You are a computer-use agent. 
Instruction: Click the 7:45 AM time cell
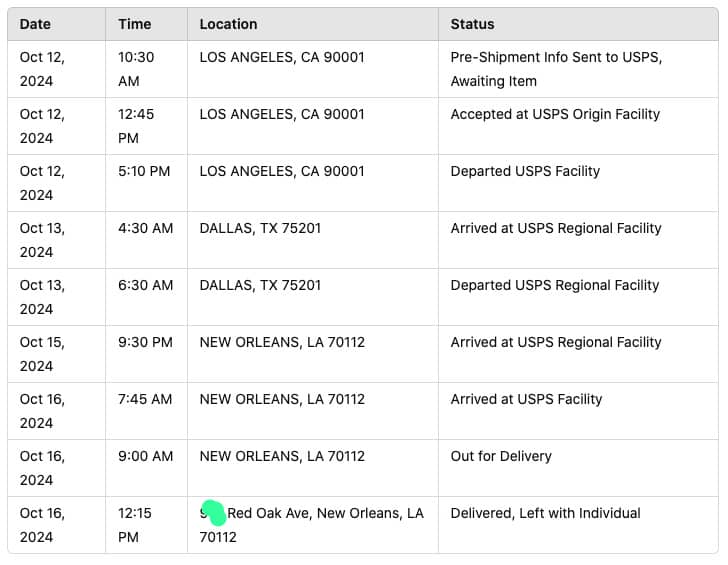[x=145, y=399]
